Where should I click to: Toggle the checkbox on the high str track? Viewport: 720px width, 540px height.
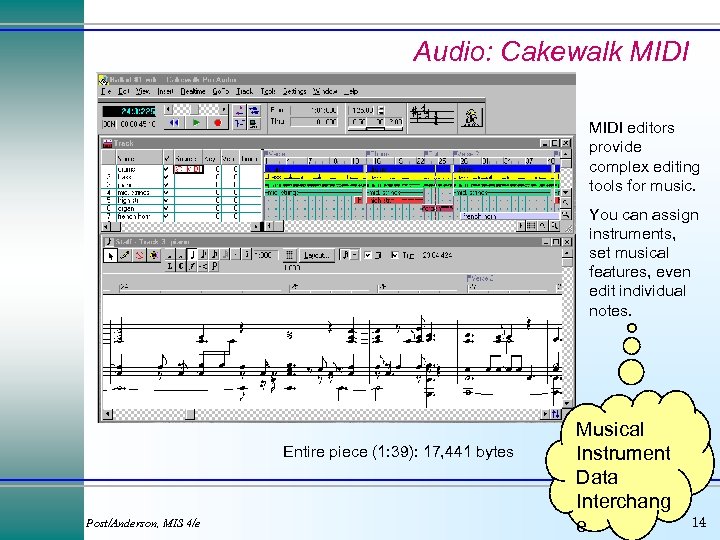pos(166,201)
